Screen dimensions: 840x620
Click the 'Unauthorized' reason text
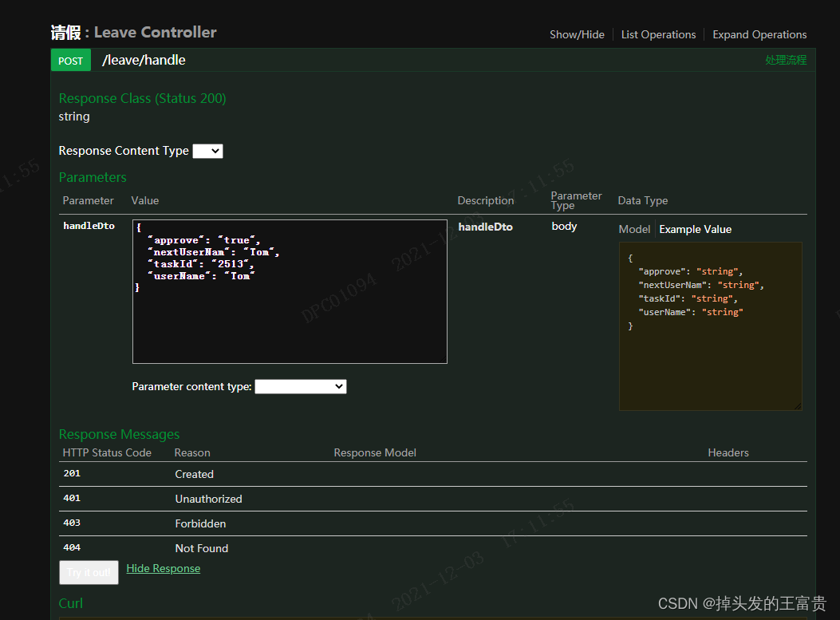point(208,499)
